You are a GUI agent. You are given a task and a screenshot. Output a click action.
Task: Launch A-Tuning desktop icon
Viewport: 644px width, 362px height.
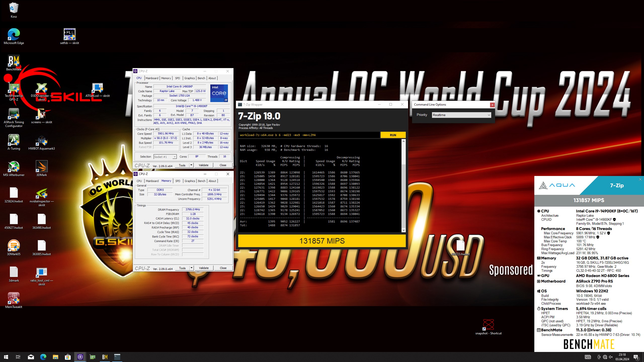14,143
